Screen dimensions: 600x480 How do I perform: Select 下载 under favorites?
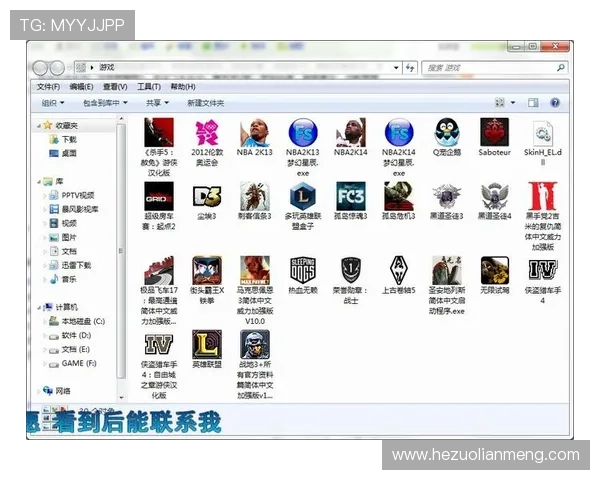69,139
